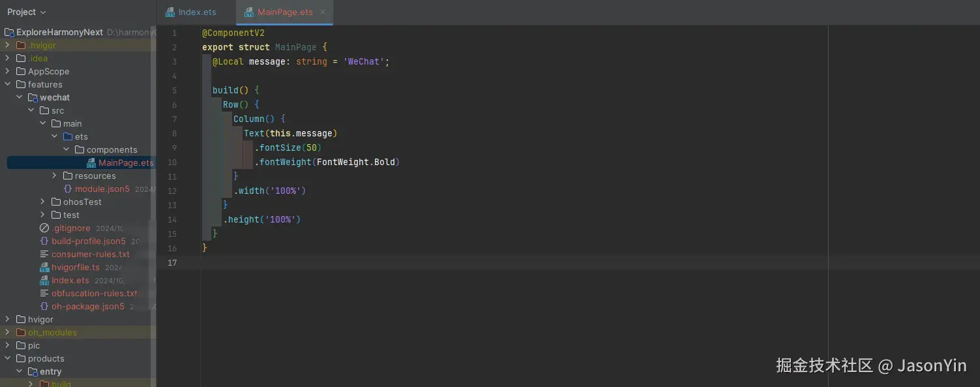
Task: Click the resources folder icon
Action: (68, 176)
